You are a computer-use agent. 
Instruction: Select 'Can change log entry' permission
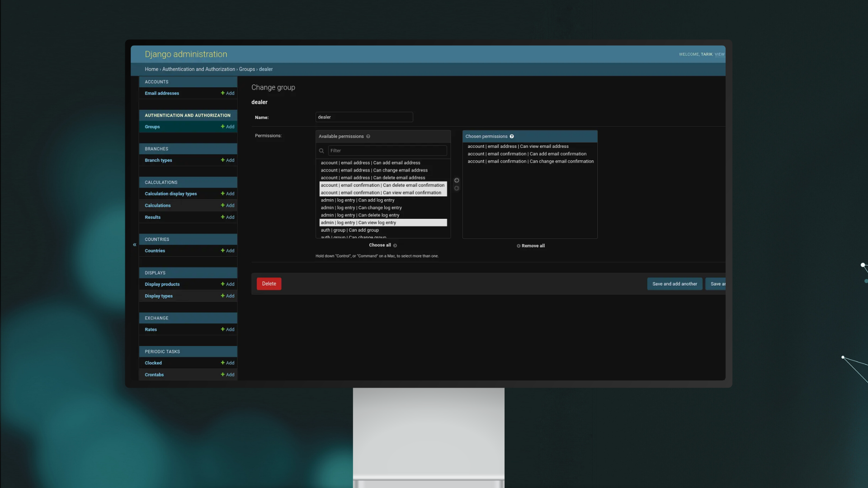click(x=383, y=208)
